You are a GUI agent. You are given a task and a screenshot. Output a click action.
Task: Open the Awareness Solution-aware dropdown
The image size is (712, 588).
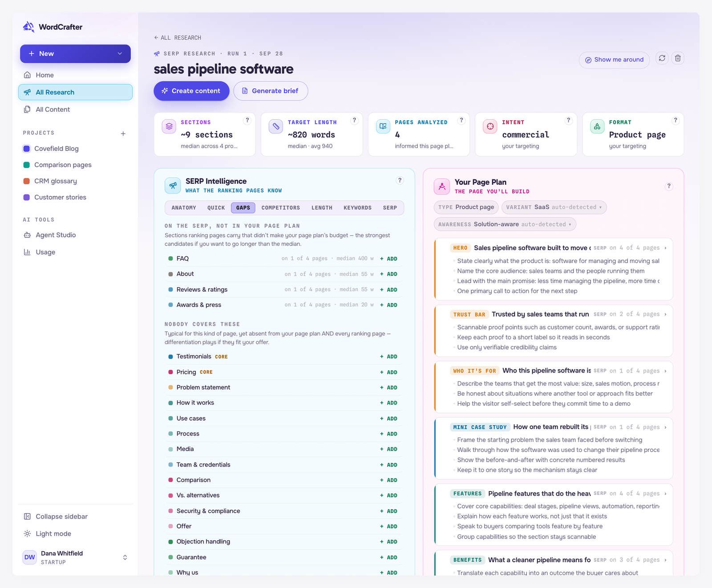[505, 224]
